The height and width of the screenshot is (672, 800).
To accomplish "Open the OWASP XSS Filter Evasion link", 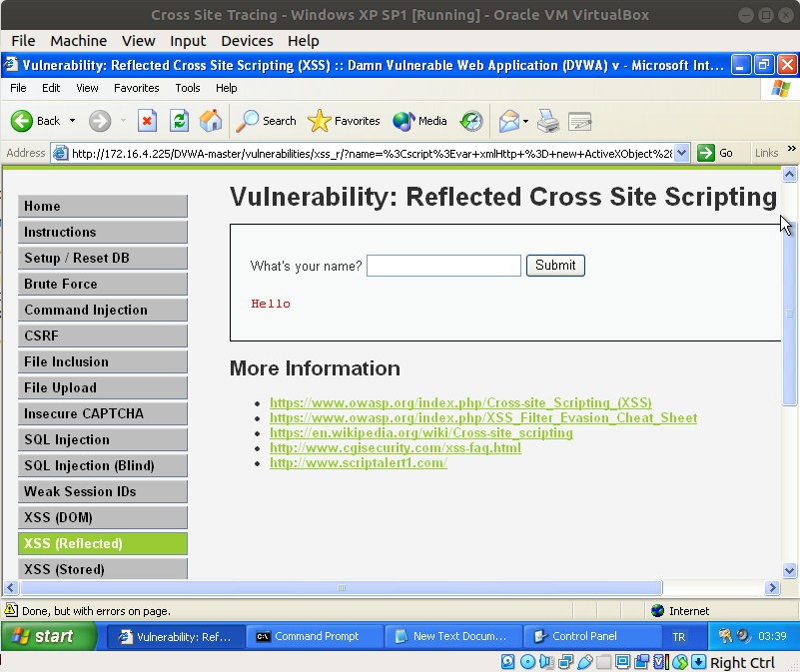I will point(483,418).
